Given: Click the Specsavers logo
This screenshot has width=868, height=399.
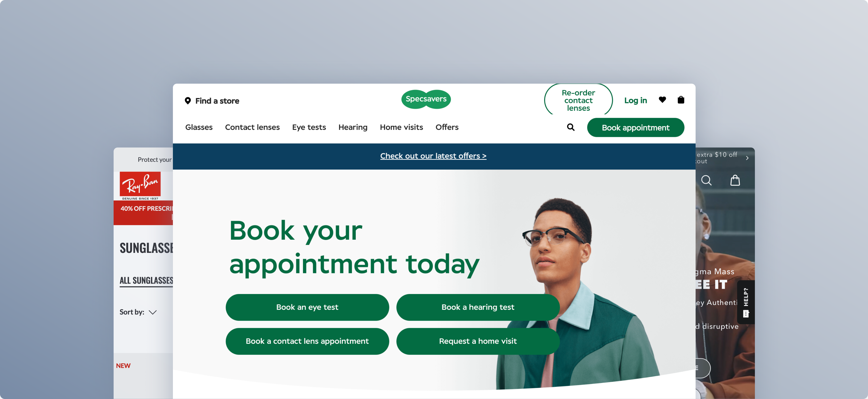Looking at the screenshot, I should click(x=426, y=99).
